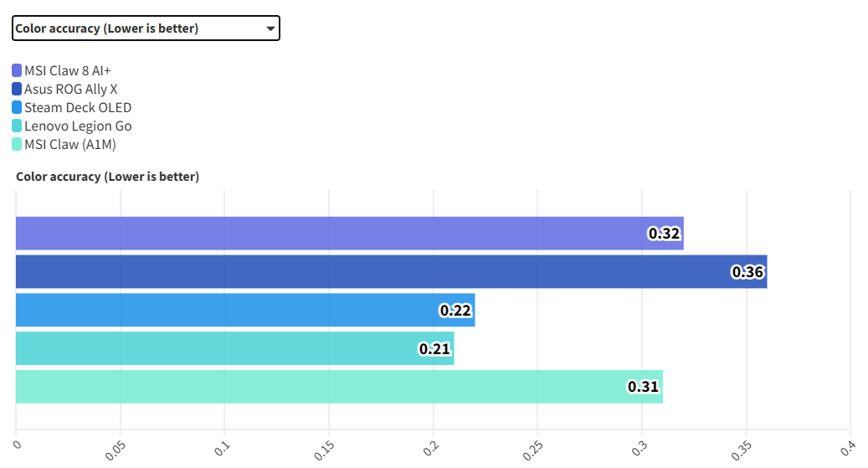Image resolution: width=868 pixels, height=468 pixels.
Task: Click the MSI Claw (A1M) legend label
Action: [x=69, y=144]
